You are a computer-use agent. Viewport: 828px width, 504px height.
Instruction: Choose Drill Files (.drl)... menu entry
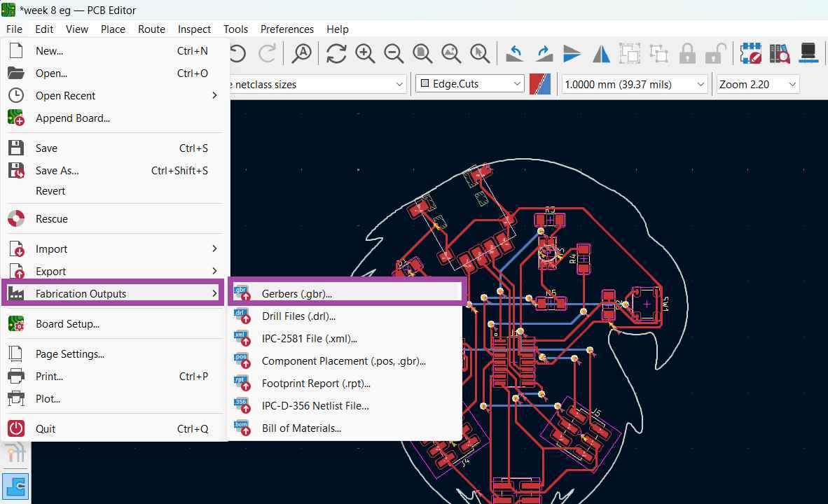pyautogui.click(x=298, y=316)
